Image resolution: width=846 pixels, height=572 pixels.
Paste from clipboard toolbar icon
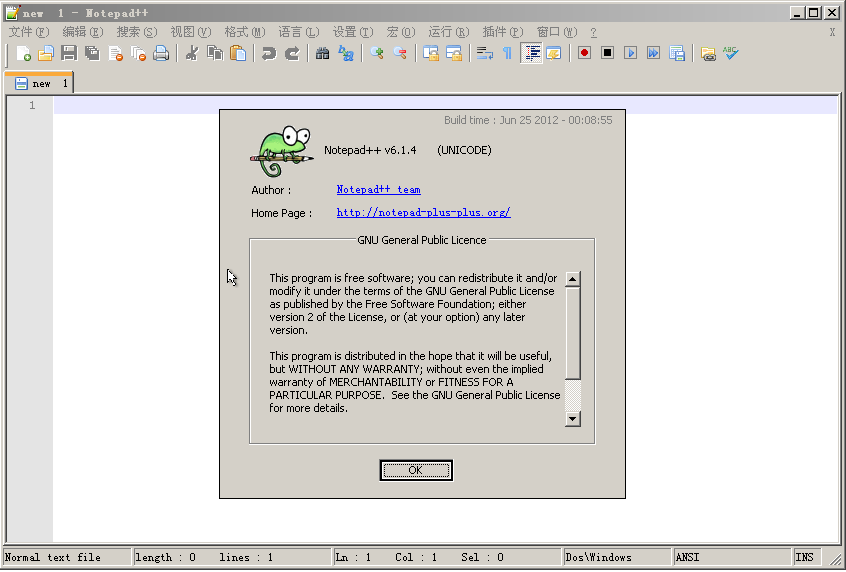tap(238, 53)
